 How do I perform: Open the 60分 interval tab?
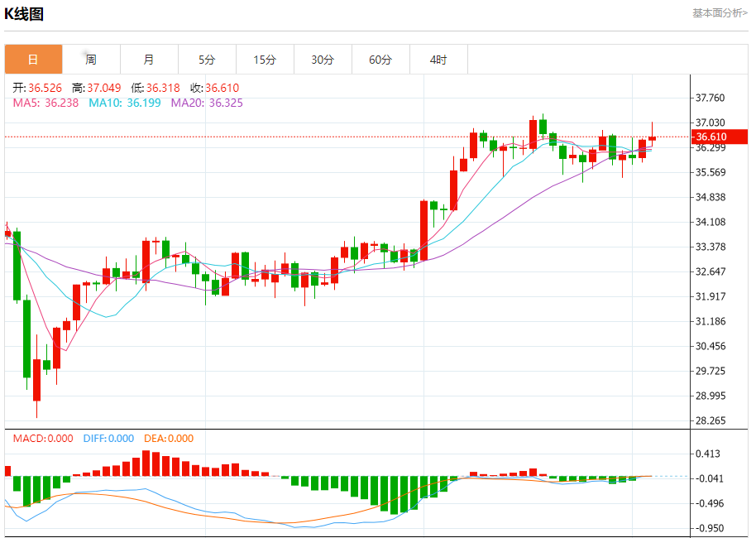click(380, 60)
